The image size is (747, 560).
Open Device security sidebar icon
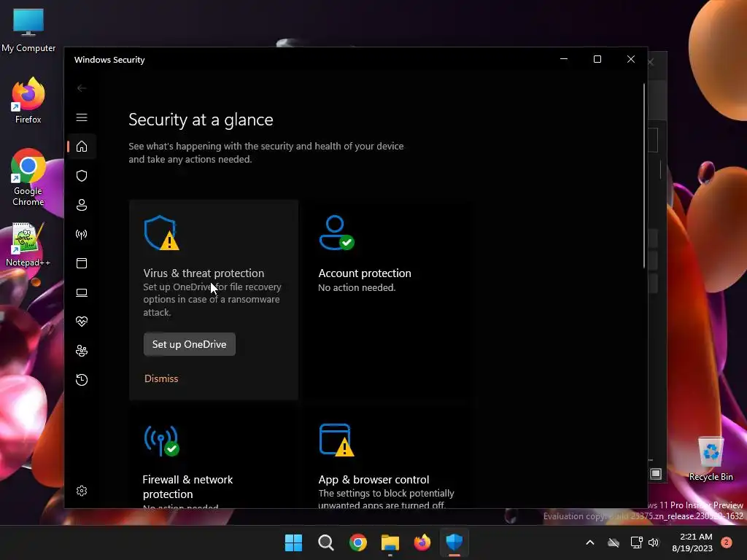[82, 292]
